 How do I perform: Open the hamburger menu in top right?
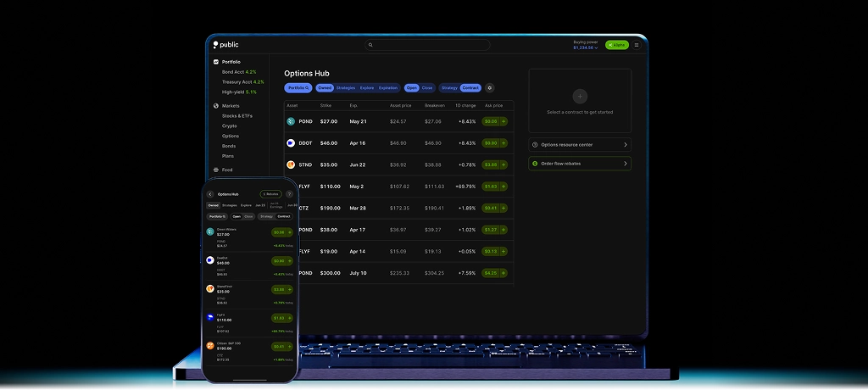click(637, 45)
